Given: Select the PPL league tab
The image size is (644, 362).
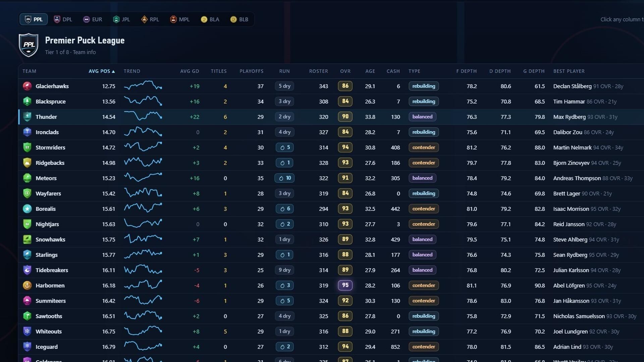Looking at the screenshot, I should pos(34,19).
